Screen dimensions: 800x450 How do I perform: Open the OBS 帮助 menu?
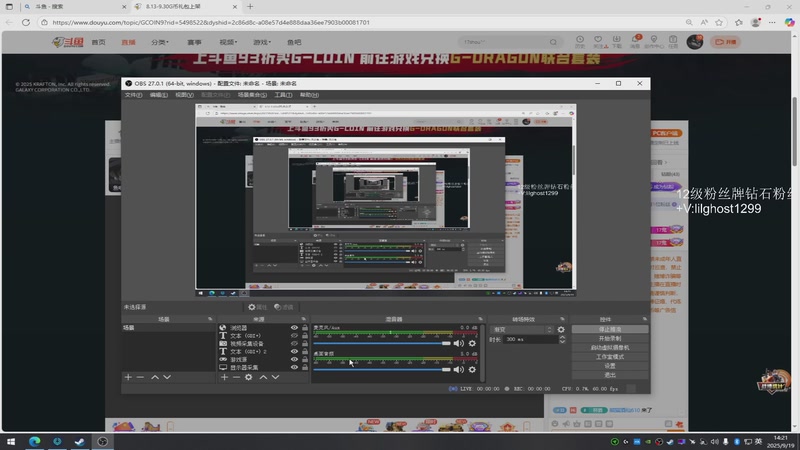pyautogui.click(x=309, y=95)
